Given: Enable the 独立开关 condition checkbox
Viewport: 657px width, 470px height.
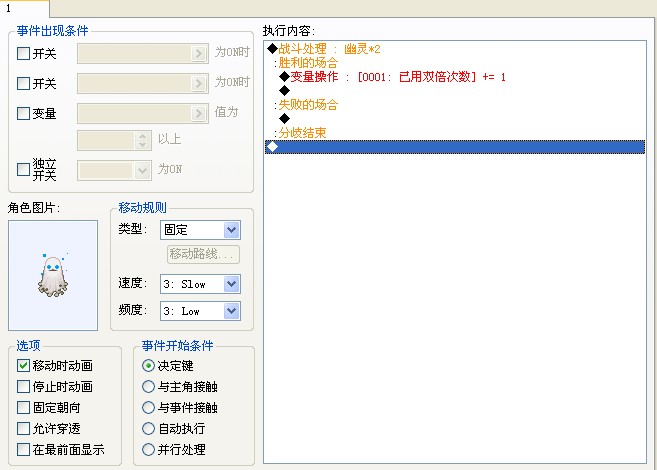Looking at the screenshot, I should pyautogui.click(x=23, y=170).
